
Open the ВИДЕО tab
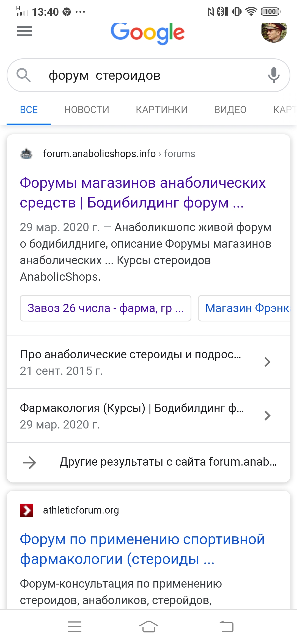pos(230,110)
